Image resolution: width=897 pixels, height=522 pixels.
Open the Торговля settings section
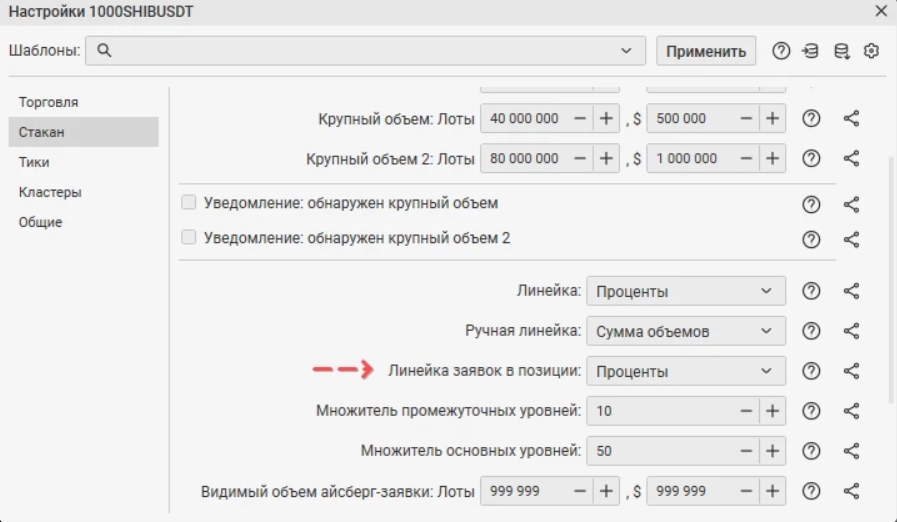[x=84, y=102]
